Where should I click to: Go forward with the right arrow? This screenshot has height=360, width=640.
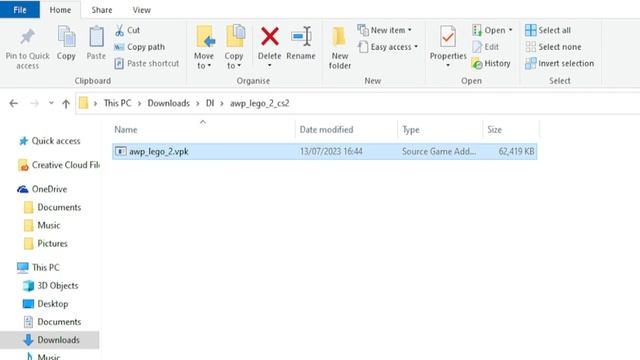[x=34, y=103]
